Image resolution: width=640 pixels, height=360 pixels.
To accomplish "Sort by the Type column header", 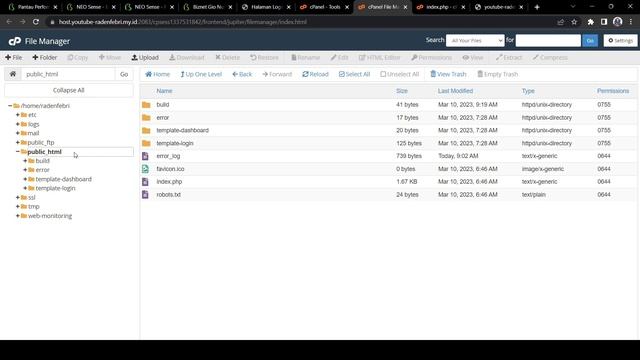I will click(528, 91).
